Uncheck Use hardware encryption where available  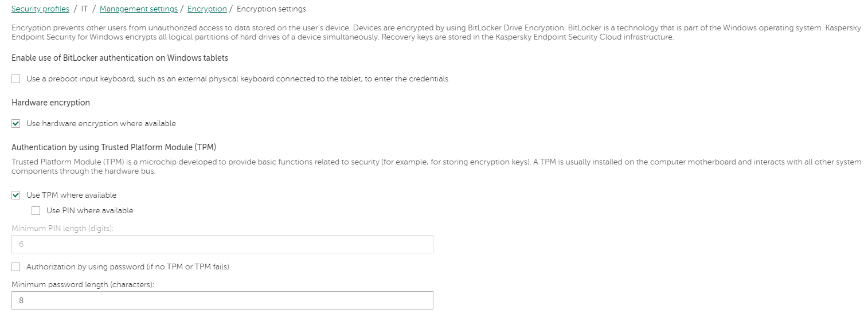coord(16,124)
